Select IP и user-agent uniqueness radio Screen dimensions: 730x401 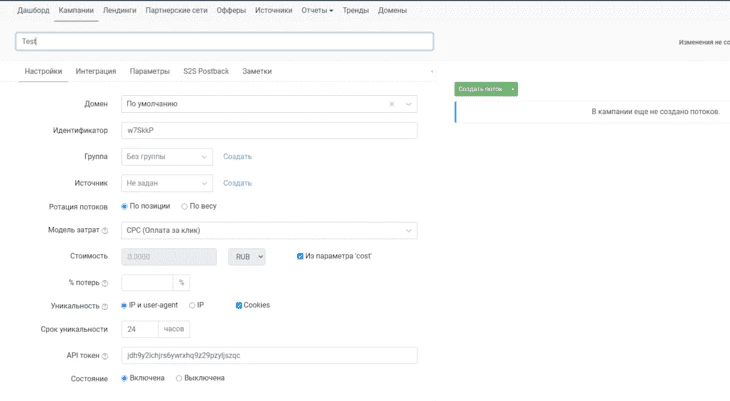124,306
